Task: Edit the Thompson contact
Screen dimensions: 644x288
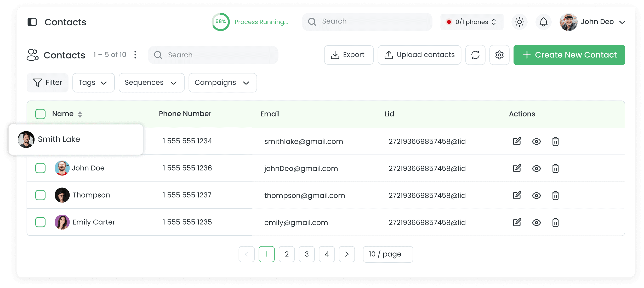Action: click(517, 195)
